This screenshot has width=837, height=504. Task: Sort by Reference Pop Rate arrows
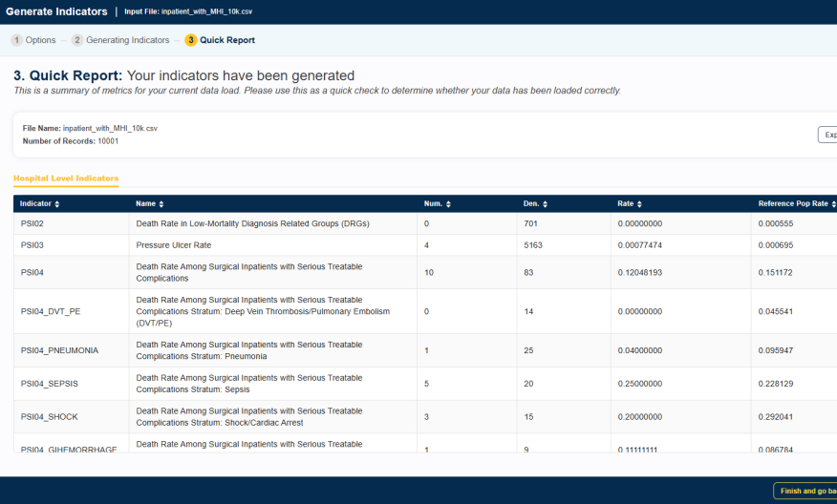coord(832,204)
